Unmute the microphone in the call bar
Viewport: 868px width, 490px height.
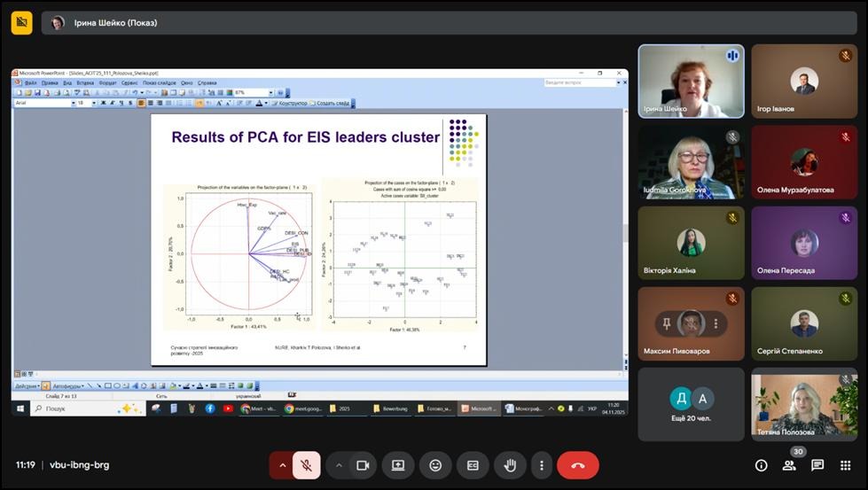[306, 465]
